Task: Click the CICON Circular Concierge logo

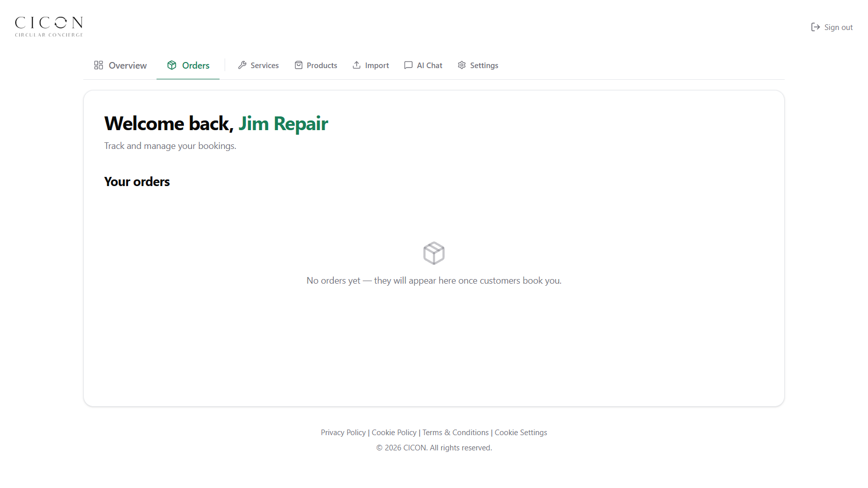Action: 49,26
